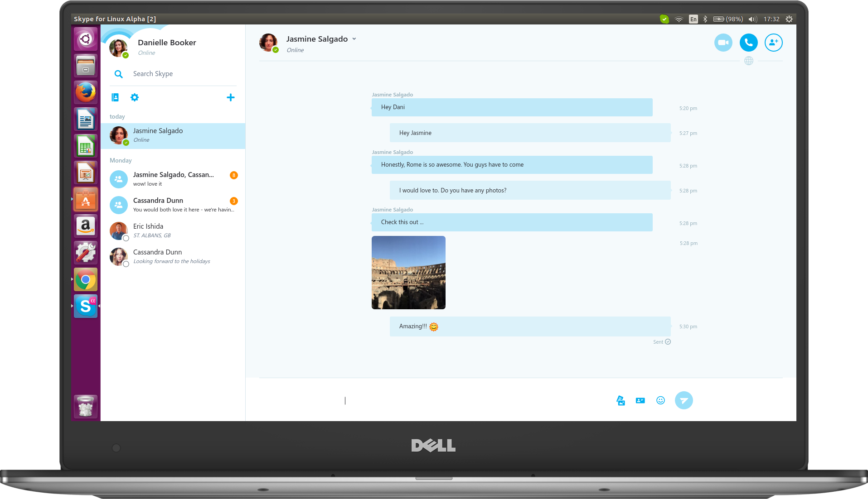
Task: Start a voice call with Jasmine
Action: (x=748, y=43)
